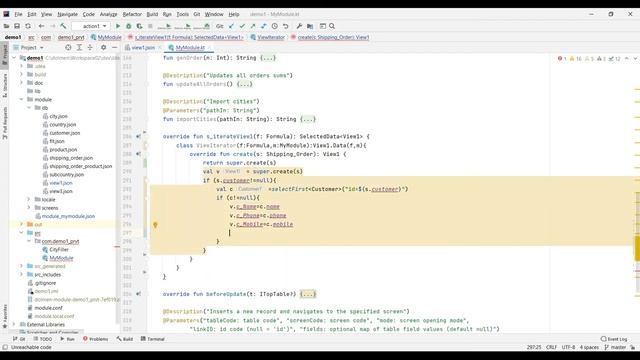Push commits with the green arrow icon
Image resolution: width=640 pixels, height=360 pixels.
(x=253, y=26)
